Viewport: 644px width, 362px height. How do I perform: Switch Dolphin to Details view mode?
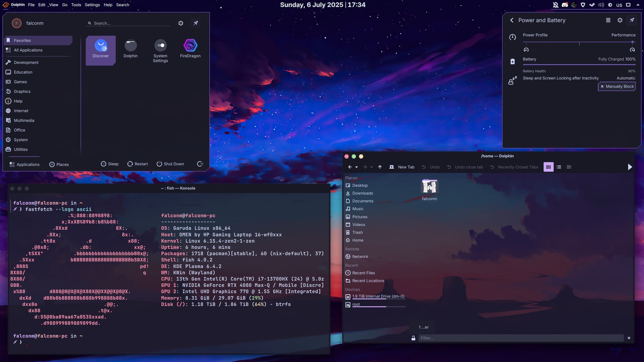tap(569, 167)
